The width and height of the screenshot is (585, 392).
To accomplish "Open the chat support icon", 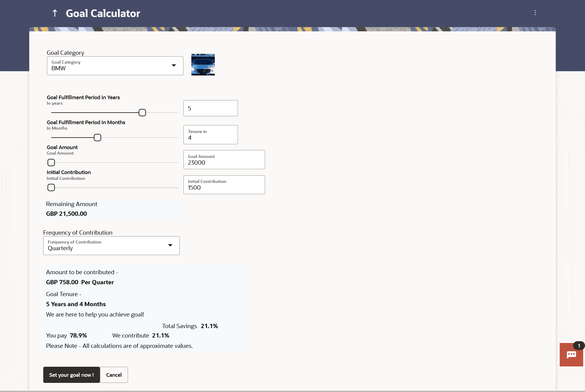I will [571, 355].
